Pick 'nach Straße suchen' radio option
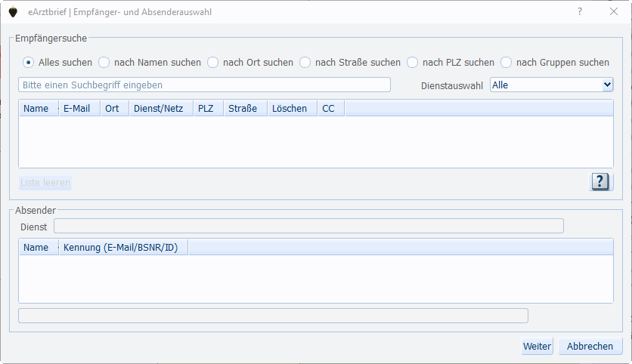This screenshot has width=632, height=364. 305,63
